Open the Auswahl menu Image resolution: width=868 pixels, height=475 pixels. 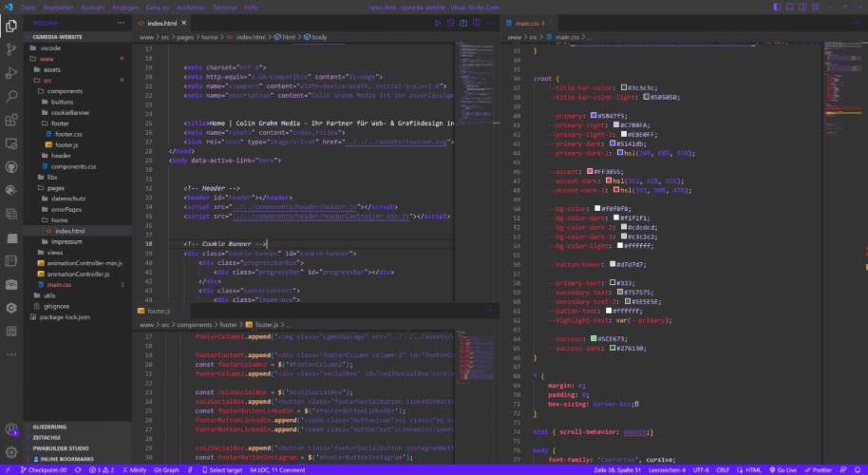[92, 8]
